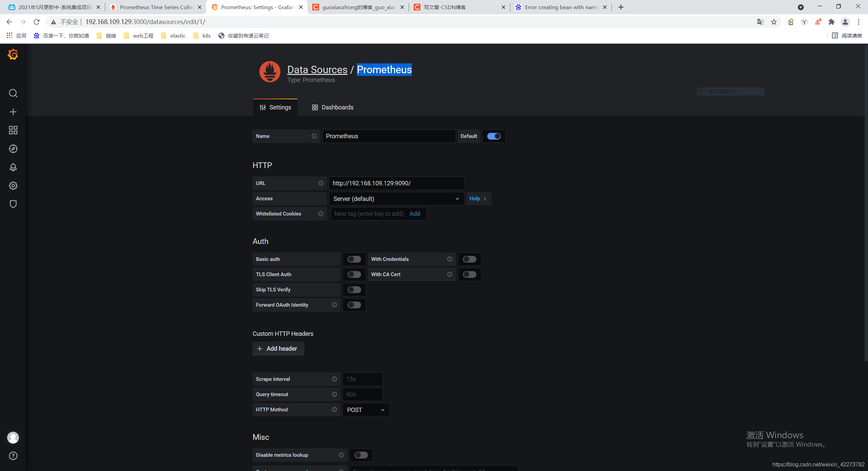Screen dimensions: 868x471
Task: Click the browser address bar URL
Action: 145,22
